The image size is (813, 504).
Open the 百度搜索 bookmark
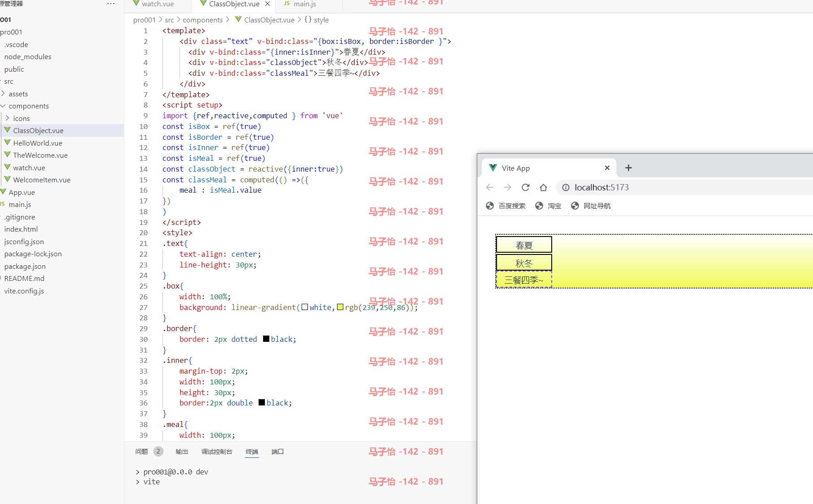tap(506, 206)
